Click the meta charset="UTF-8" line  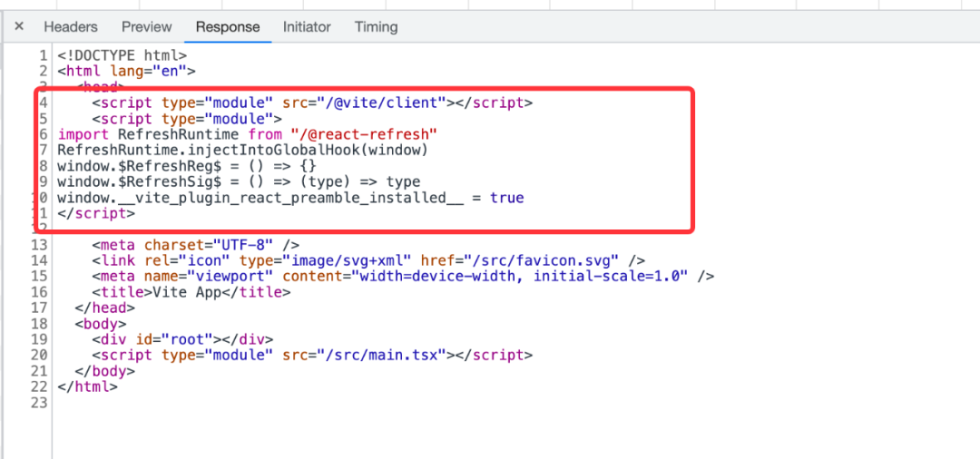pos(196,245)
